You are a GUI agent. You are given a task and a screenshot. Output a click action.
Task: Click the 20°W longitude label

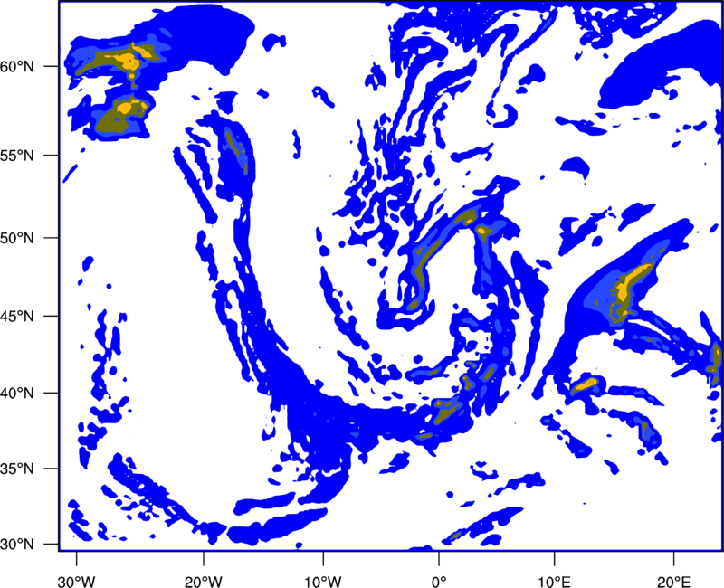click(x=204, y=582)
